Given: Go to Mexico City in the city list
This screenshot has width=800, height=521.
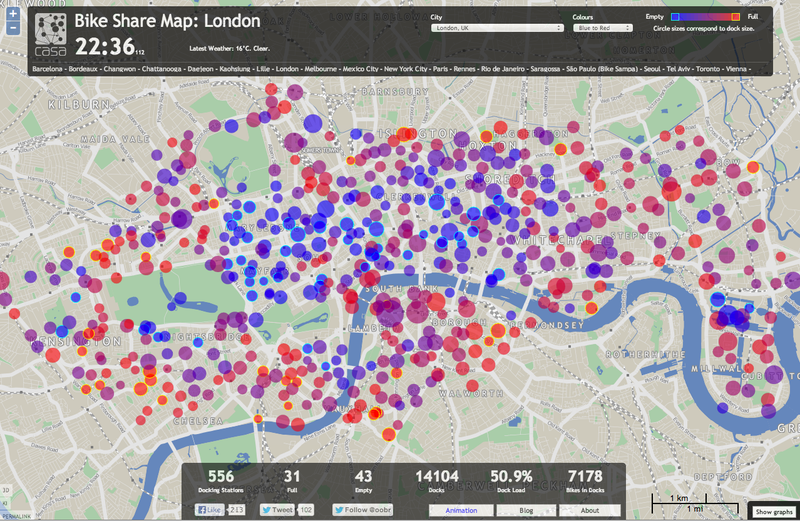Looking at the screenshot, I should [360, 69].
